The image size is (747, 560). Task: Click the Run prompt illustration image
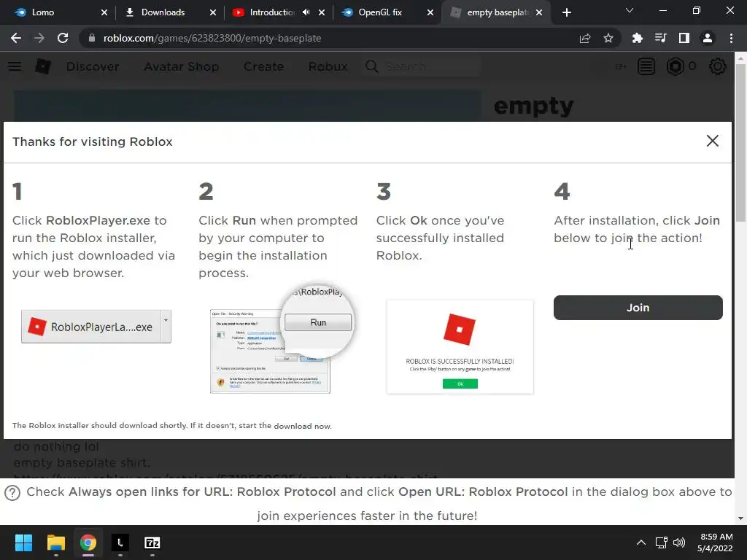[281, 340]
